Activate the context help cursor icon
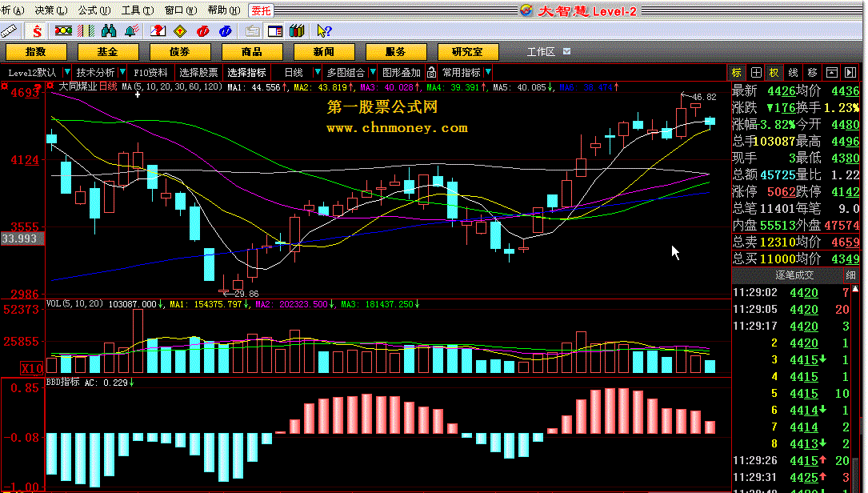The height and width of the screenshot is (493, 868). 324,31
